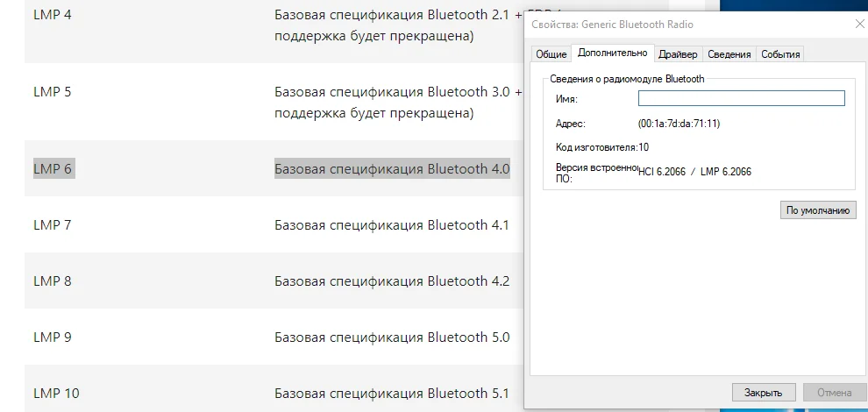Viewport: 868px width, 412px height.
Task: Click the LMP 8 table cell
Action: click(x=52, y=281)
